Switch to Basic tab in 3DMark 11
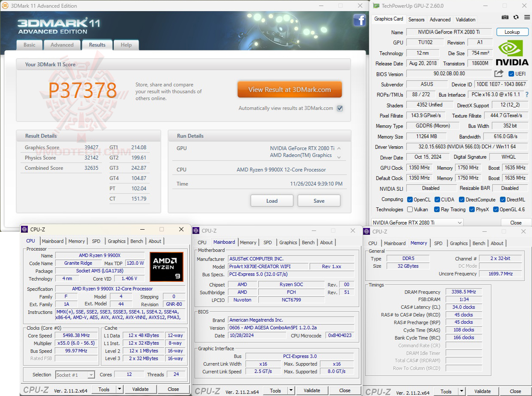Screen dimensions: 532x396 tap(30, 45)
